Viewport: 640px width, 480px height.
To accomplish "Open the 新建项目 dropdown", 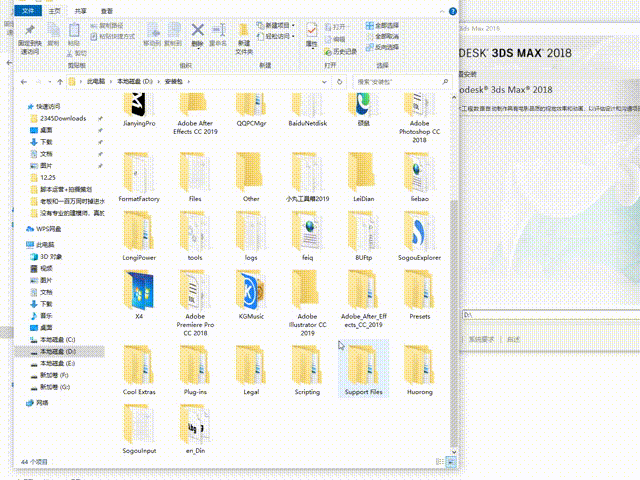I will tap(276, 25).
